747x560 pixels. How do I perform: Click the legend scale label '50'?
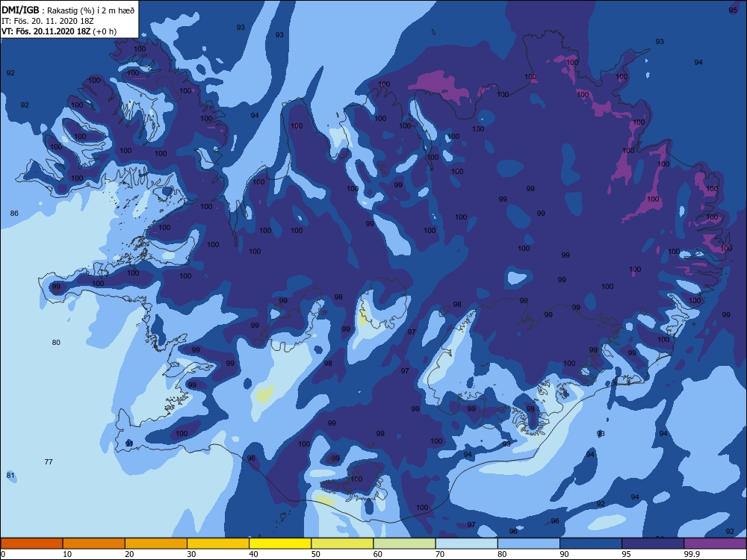pos(316,554)
